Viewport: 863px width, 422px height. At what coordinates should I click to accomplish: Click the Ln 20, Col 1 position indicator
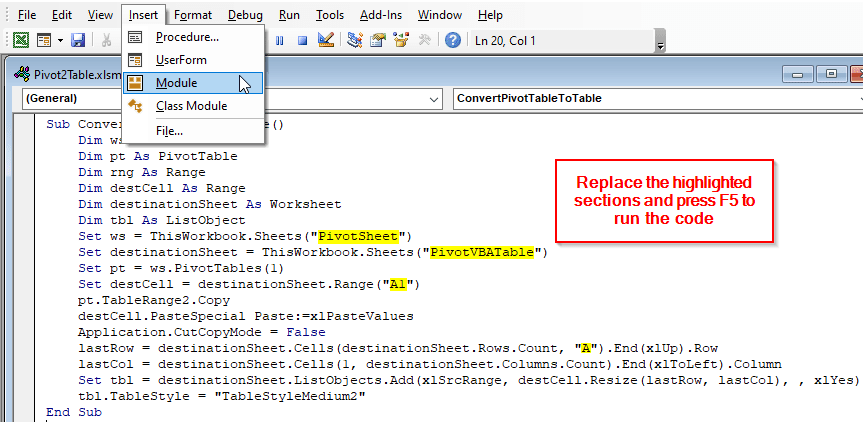(x=505, y=41)
